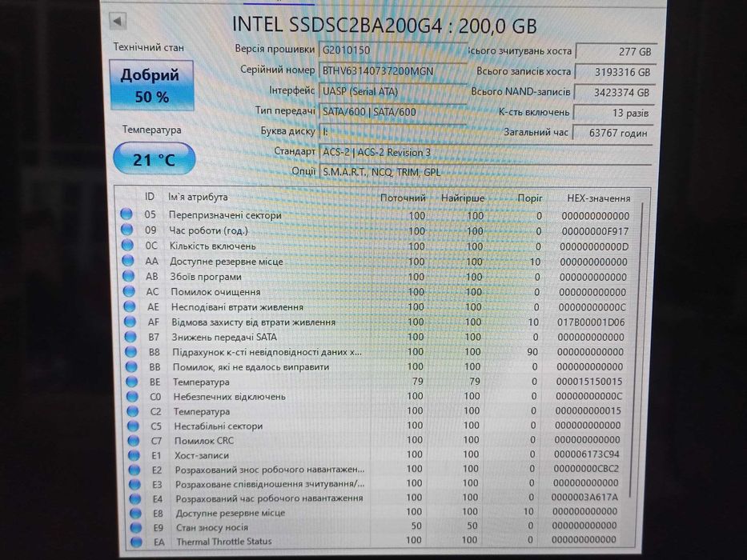Click the status circle for attribute AB
747x560 pixels.
point(128,276)
